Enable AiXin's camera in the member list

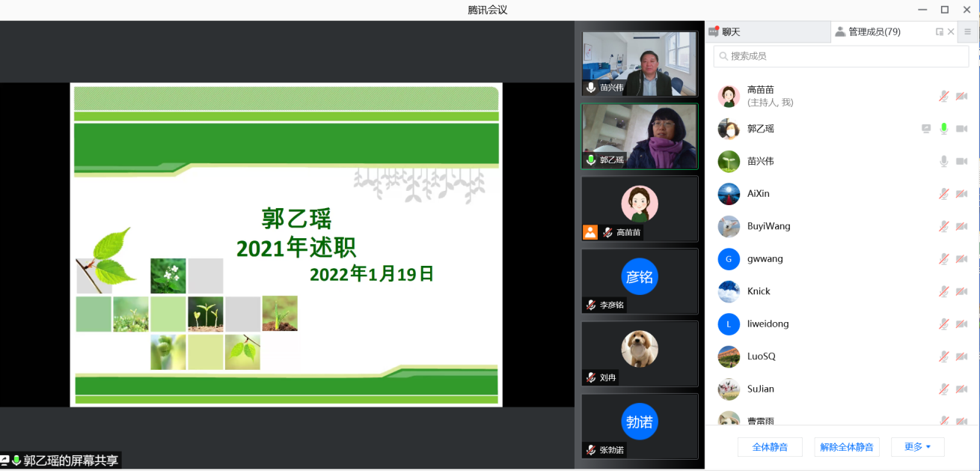click(963, 193)
